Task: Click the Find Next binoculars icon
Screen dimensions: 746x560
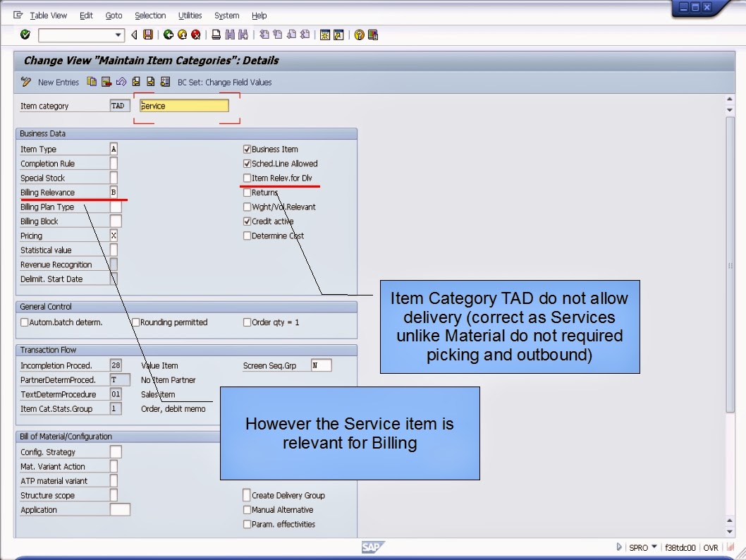Action: tap(243, 35)
